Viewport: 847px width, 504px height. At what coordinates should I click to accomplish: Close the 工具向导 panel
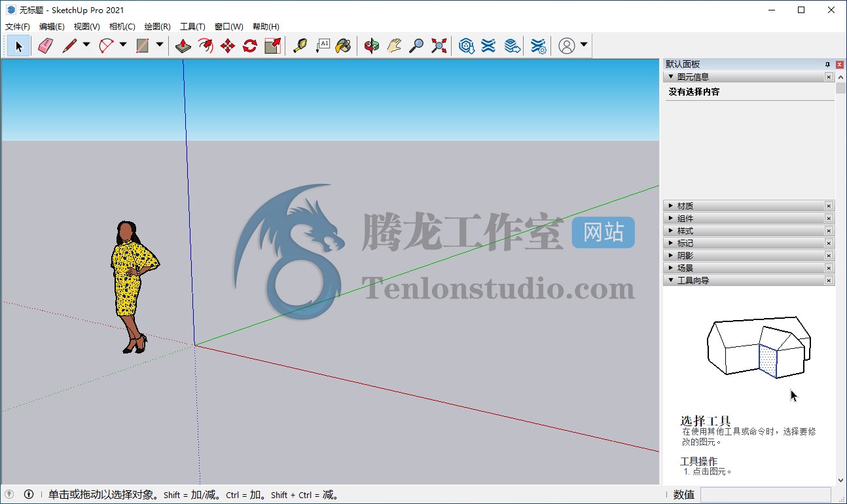[x=829, y=280]
